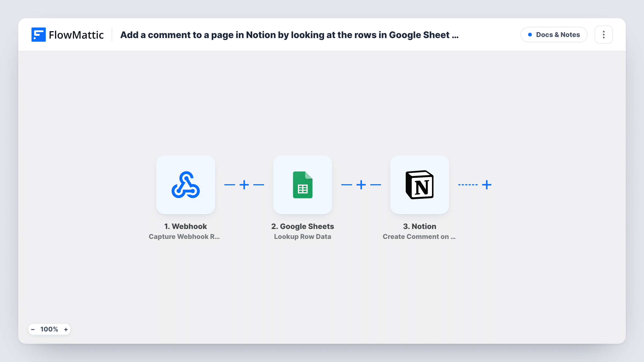The image size is (644, 362).
Task: Add a new step after Notion
Action: (x=487, y=185)
